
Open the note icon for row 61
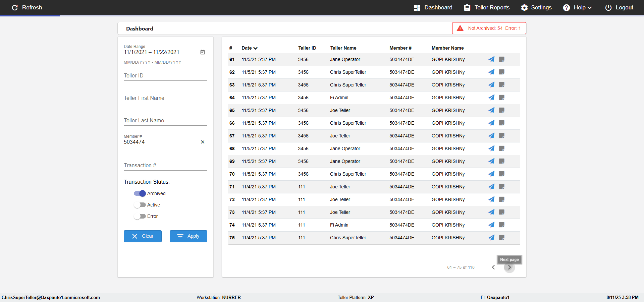coord(502,59)
